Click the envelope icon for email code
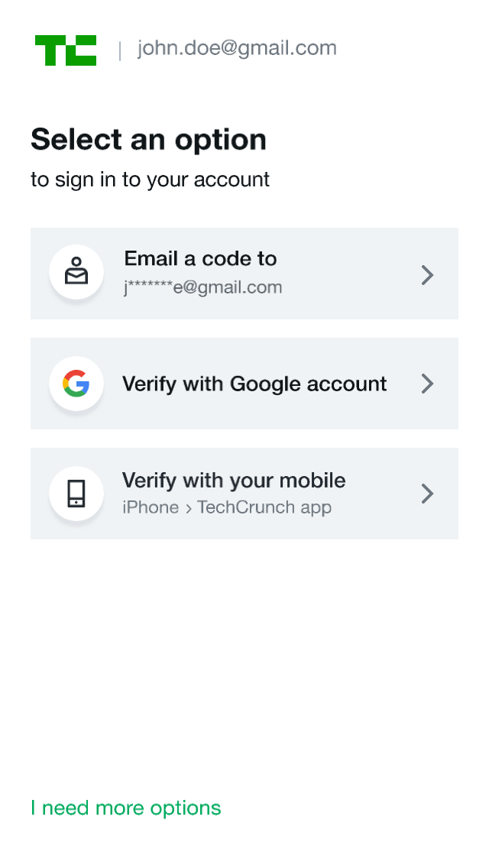This screenshot has height=868, width=489. point(76,273)
